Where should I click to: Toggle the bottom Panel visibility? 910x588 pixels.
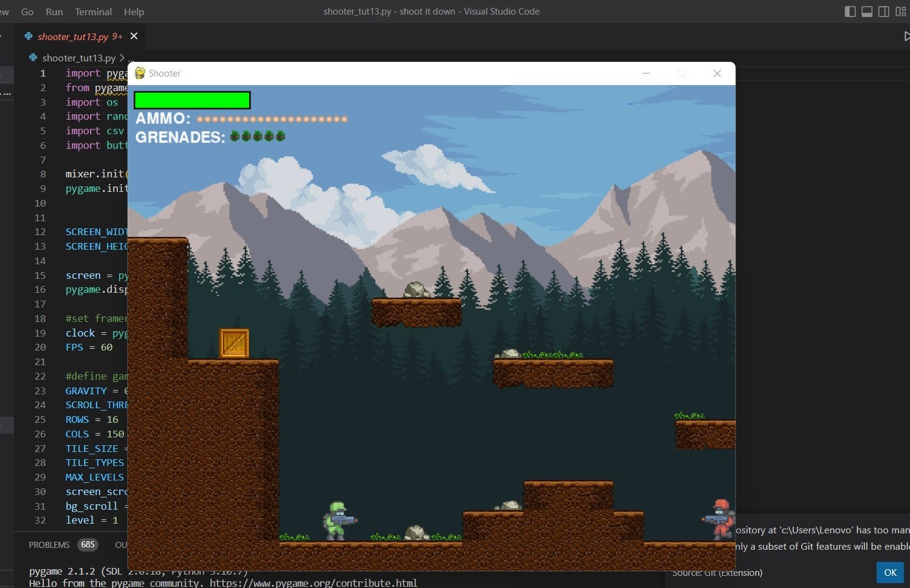pos(867,11)
